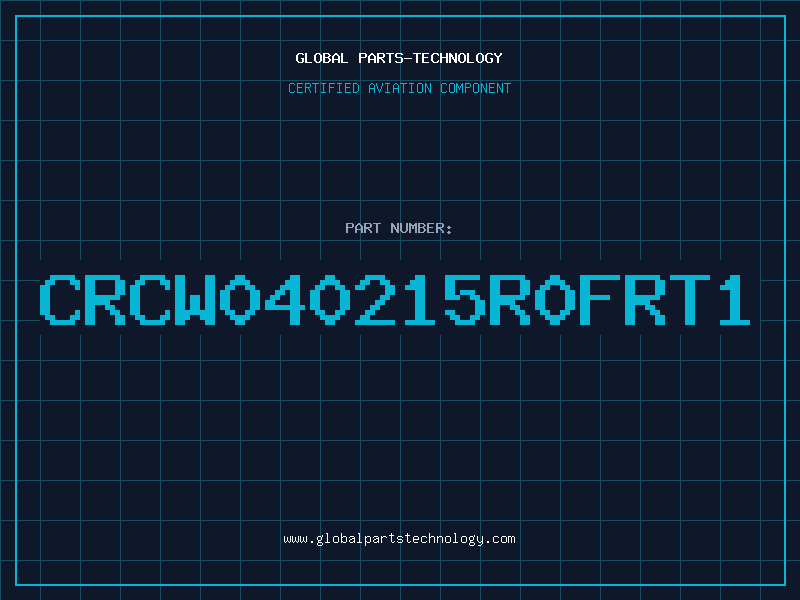
Task: Click the CRCW prefix of the part number
Action: tap(128, 300)
